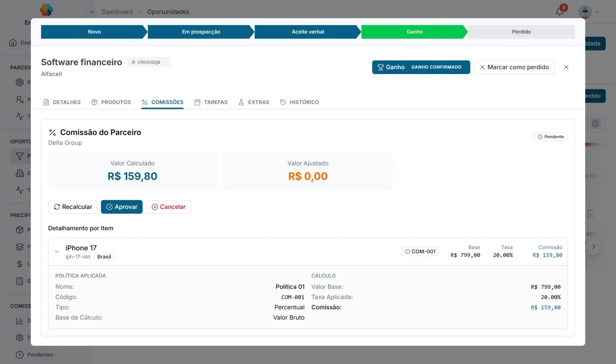
Task: Collapse sidebar with double-chevron icon
Action: coord(92,12)
